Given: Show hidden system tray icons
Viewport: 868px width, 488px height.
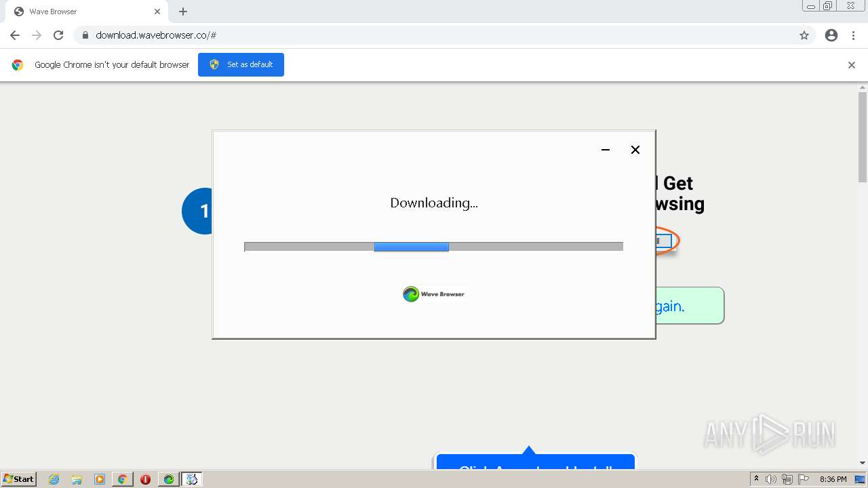Looking at the screenshot, I should click(757, 479).
